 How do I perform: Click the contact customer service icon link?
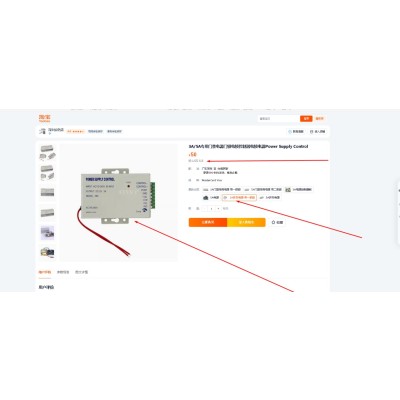296,132
